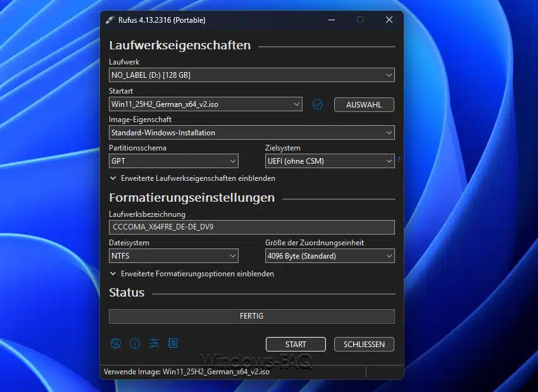This screenshot has width=538, height=392.
Task: Open the Image-Eigenschaft dropdown
Action: (251, 133)
